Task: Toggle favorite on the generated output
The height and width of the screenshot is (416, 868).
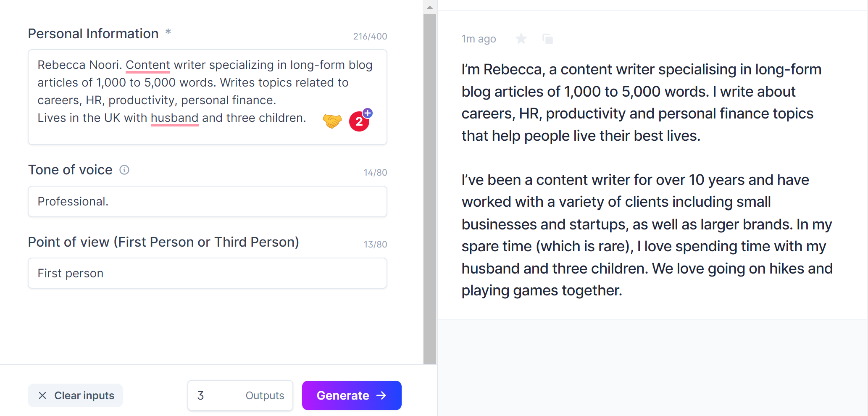Action: [x=521, y=39]
